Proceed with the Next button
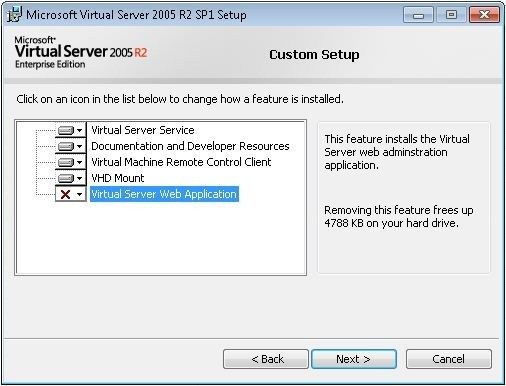506x386 pixels. pyautogui.click(x=354, y=359)
